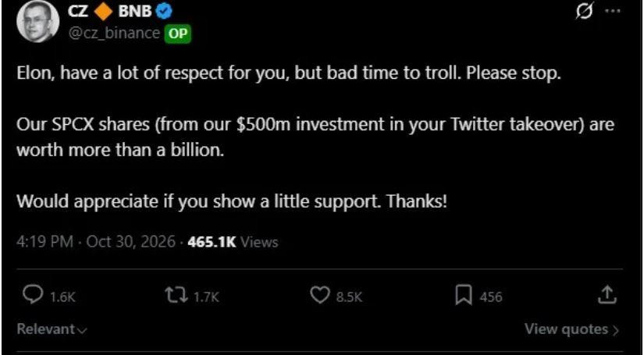Open CZ's profile avatar picture
The height and width of the screenshot is (355, 644).
pyautogui.click(x=37, y=21)
